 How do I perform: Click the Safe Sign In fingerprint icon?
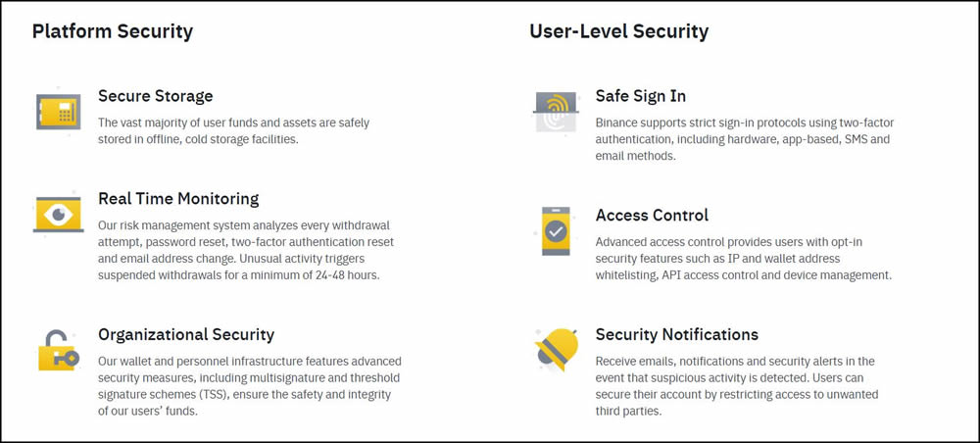point(555,113)
